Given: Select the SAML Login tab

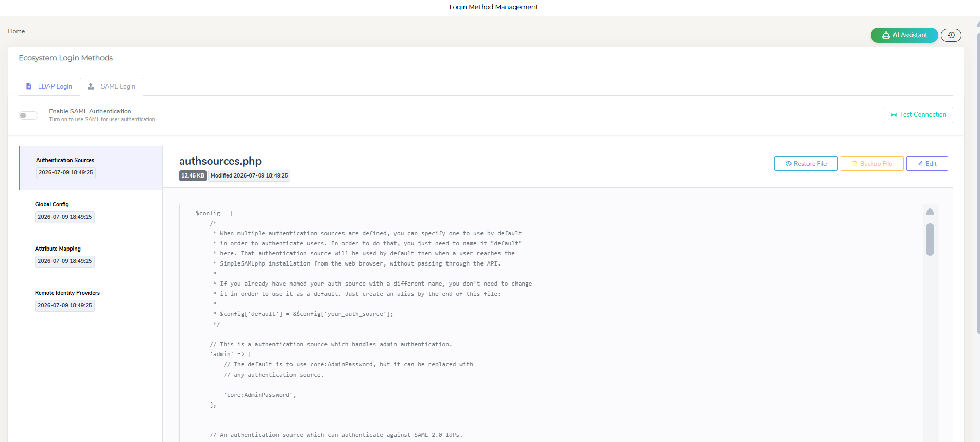Looking at the screenshot, I should 112,86.
